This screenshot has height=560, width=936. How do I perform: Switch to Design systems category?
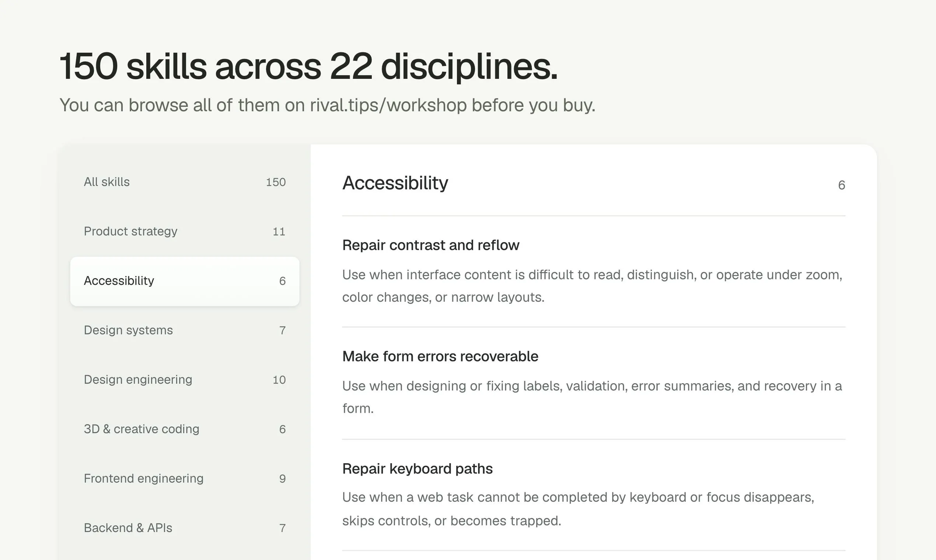coord(185,330)
